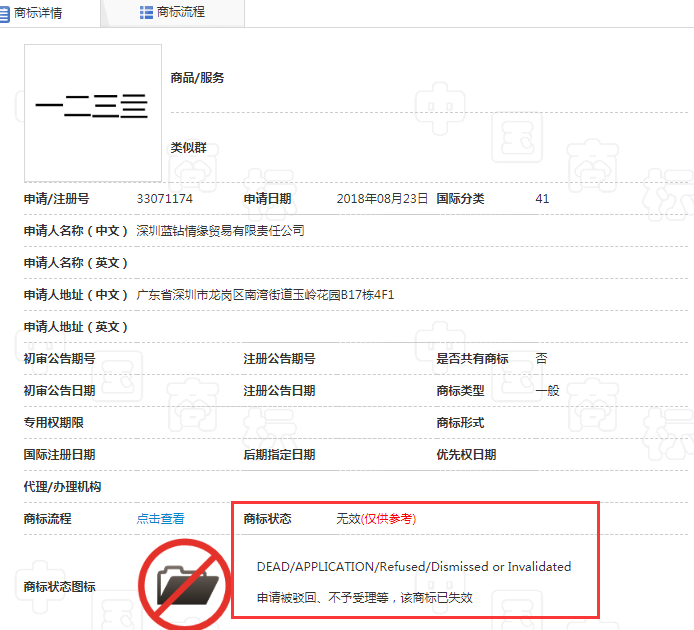This screenshot has height=630, width=694.
Task: Click the list icon beside 商标流程
Action: tap(146, 12)
